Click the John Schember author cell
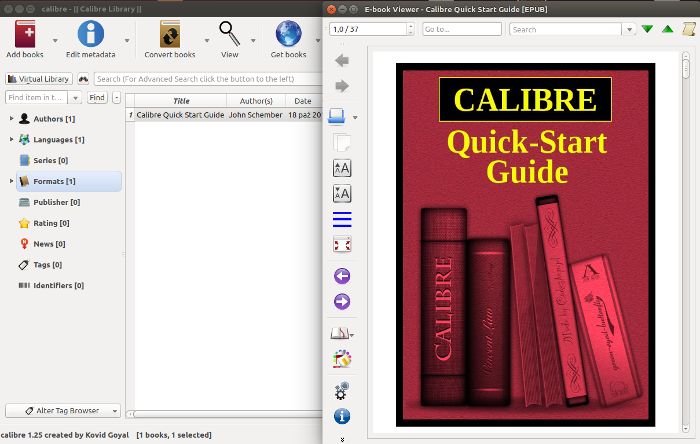Screen dimensions: 700x444 pos(256,115)
